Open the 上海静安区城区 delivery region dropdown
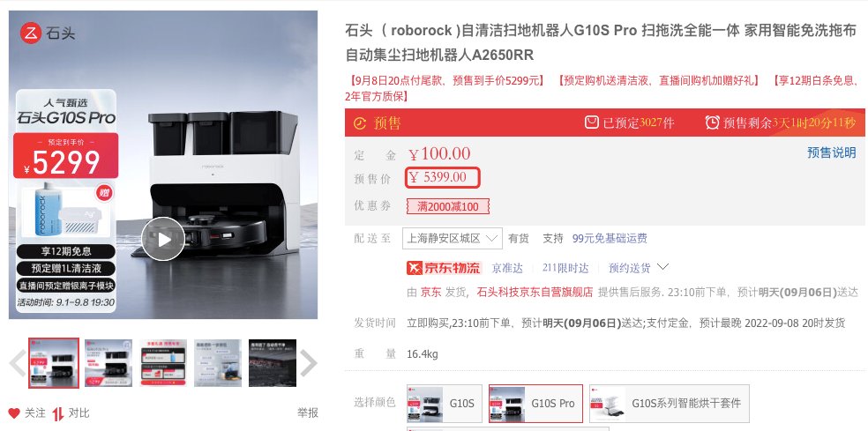 point(453,239)
